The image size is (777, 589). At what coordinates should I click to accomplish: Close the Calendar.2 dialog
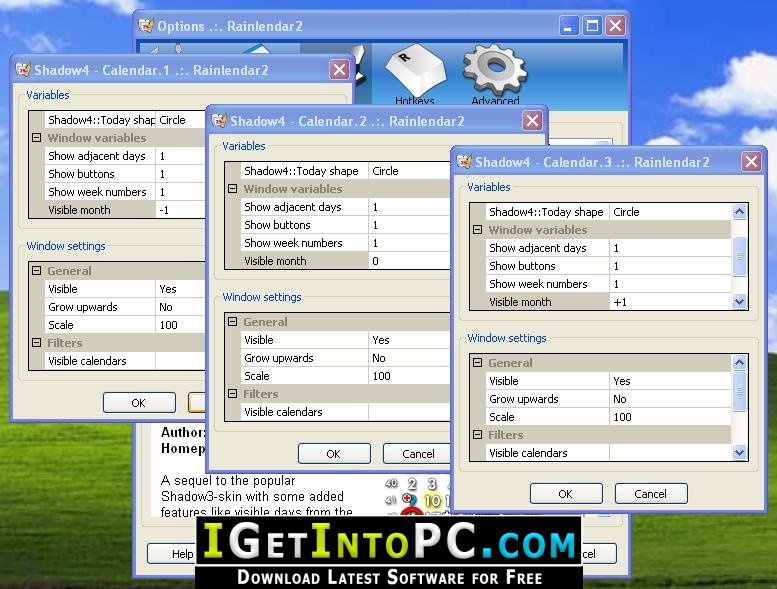coord(532,120)
